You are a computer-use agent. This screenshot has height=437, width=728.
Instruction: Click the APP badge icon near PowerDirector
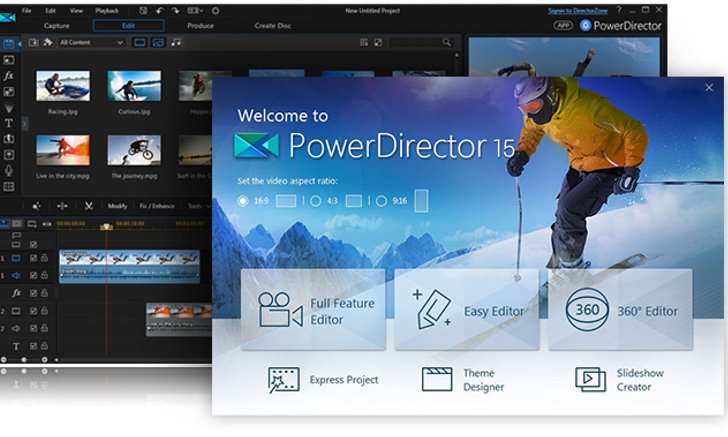pyautogui.click(x=563, y=25)
